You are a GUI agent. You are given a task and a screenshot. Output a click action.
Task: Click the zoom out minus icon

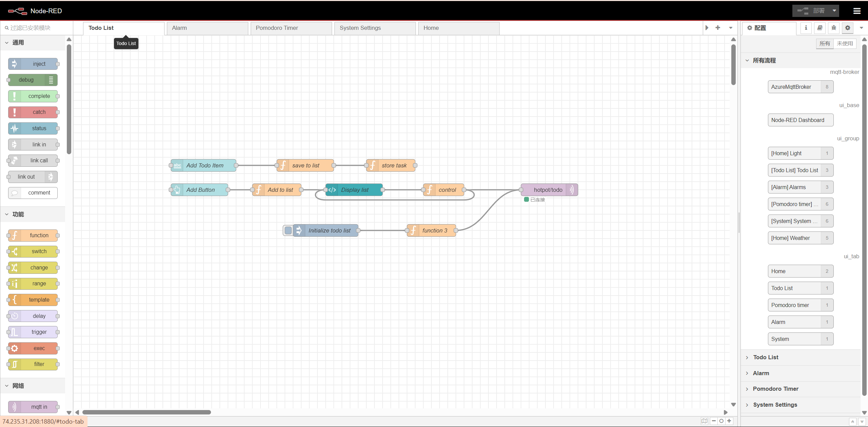714,421
